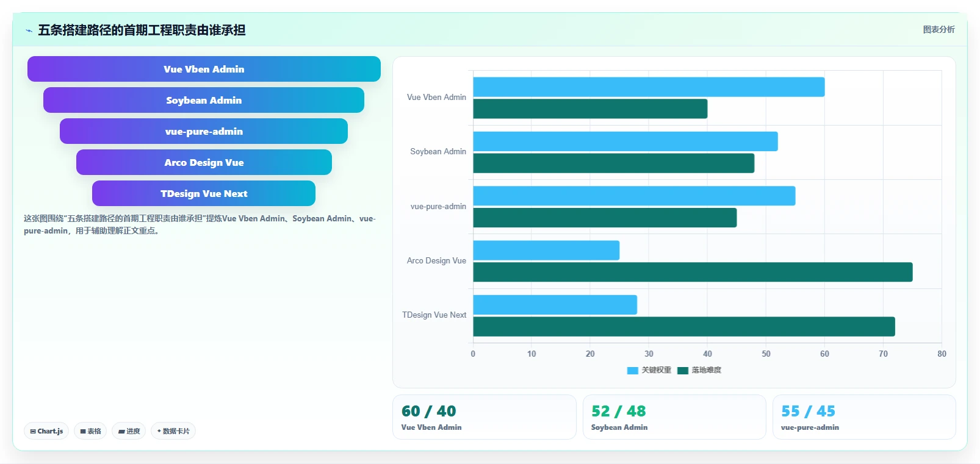This screenshot has height=464, width=980.
Task: Click the TDesign Vue Next y-axis label in the chart
Action: point(434,315)
